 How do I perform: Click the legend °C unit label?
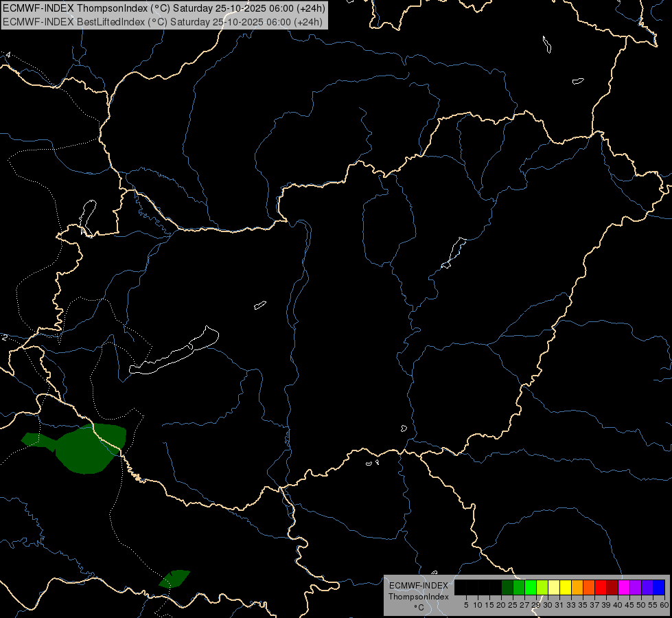(419, 607)
